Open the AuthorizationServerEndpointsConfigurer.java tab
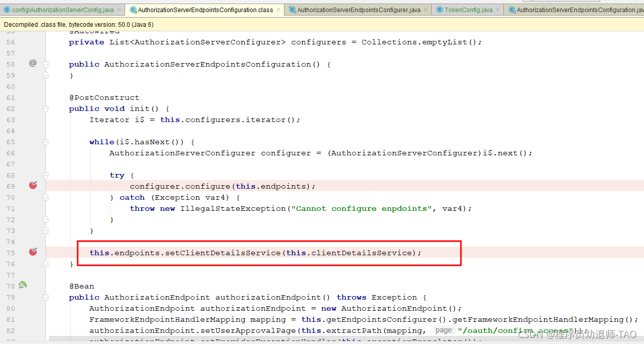The height and width of the screenshot is (344, 644). 359,10
